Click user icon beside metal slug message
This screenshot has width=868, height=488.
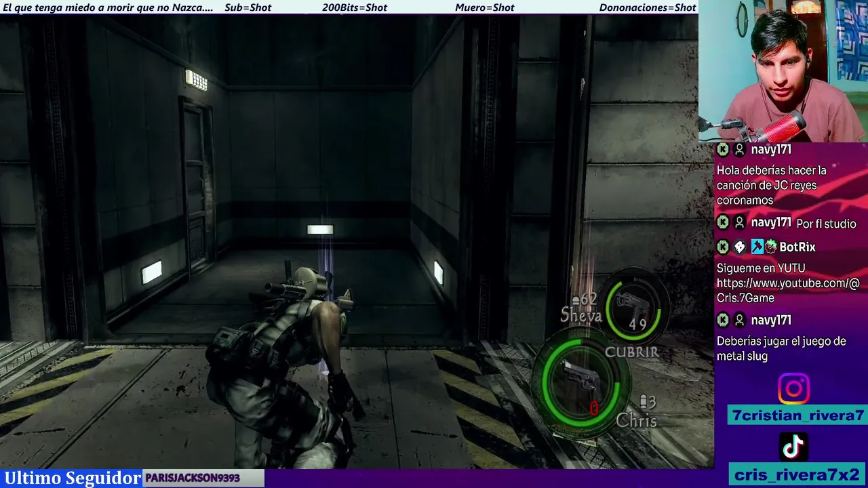739,320
